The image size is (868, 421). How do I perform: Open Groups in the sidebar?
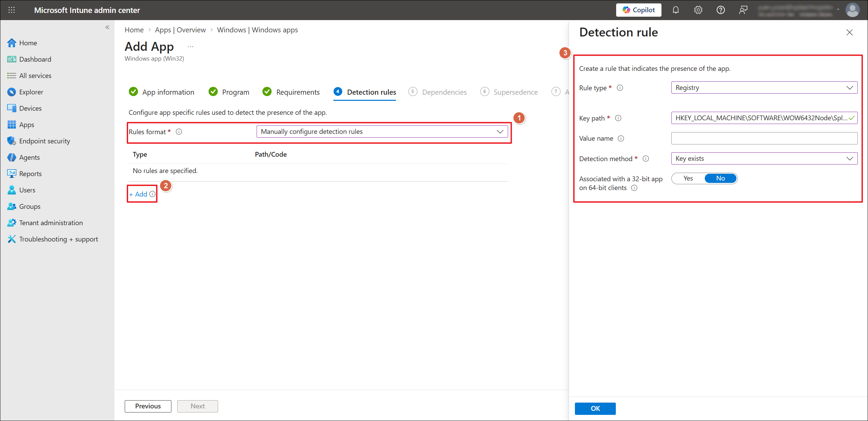[x=24, y=206]
